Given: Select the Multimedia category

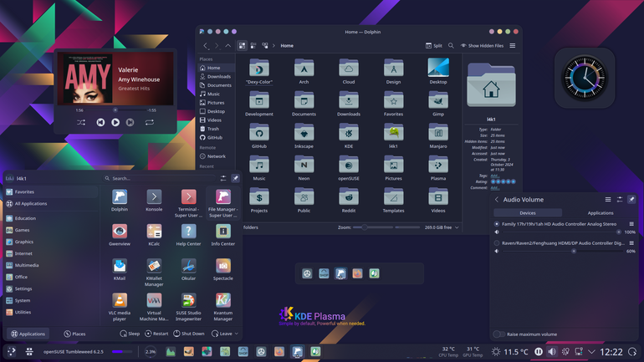Looking at the screenshot, I should coord(27,265).
